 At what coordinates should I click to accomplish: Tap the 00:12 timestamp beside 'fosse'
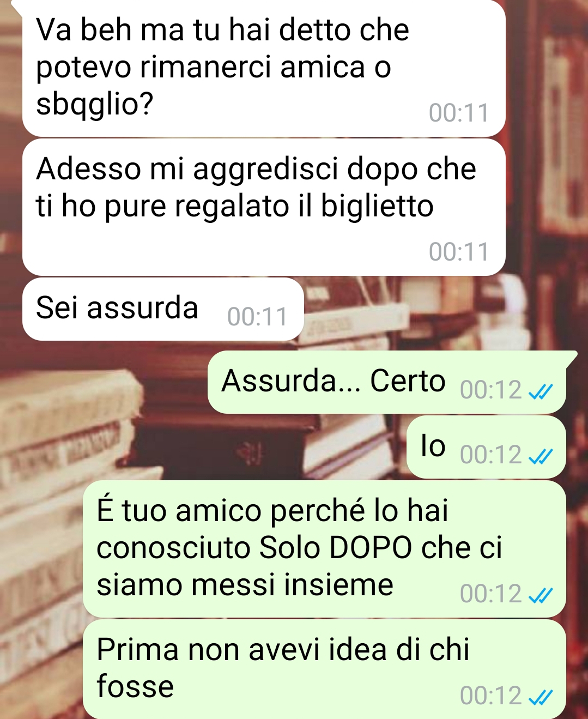[x=491, y=696]
